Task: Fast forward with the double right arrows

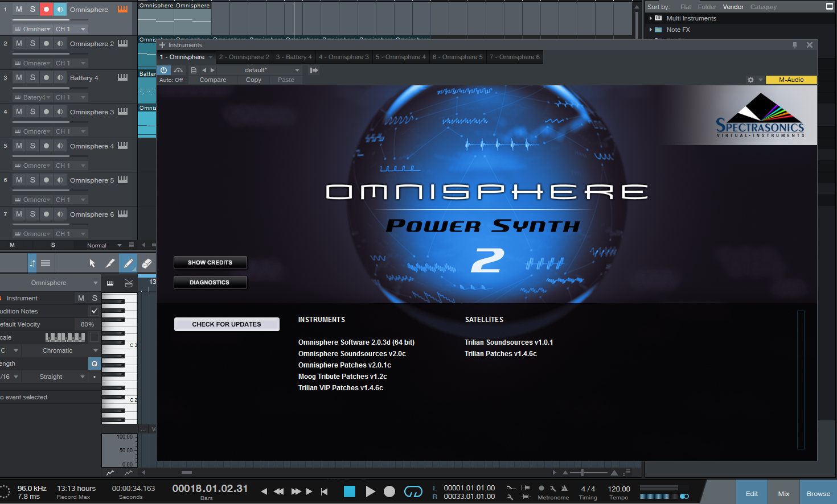Action: pos(296,491)
